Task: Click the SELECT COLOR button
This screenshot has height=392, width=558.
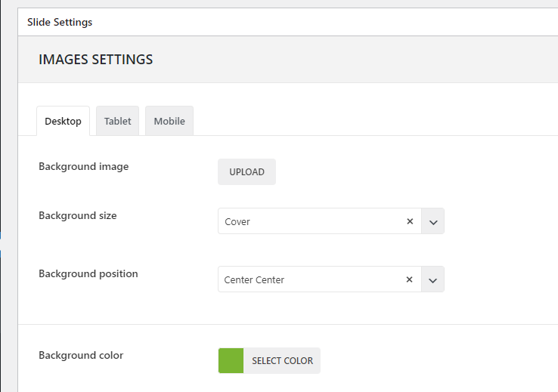Action: (282, 361)
